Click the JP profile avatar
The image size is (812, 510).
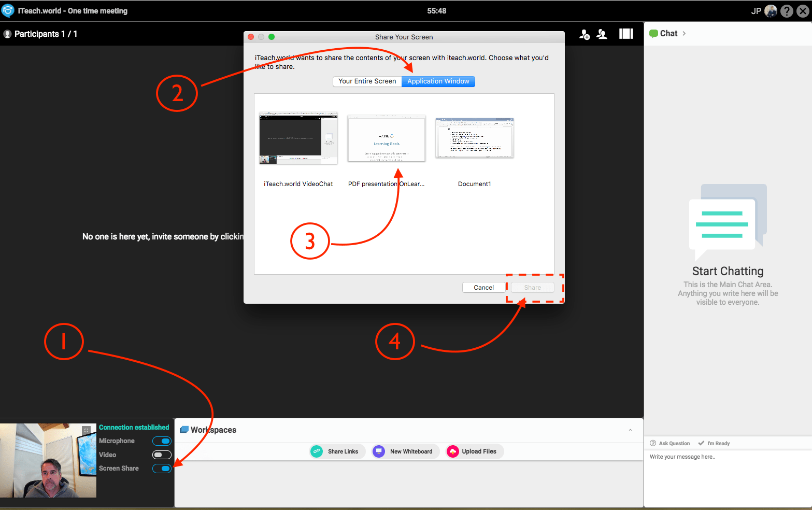pos(771,11)
